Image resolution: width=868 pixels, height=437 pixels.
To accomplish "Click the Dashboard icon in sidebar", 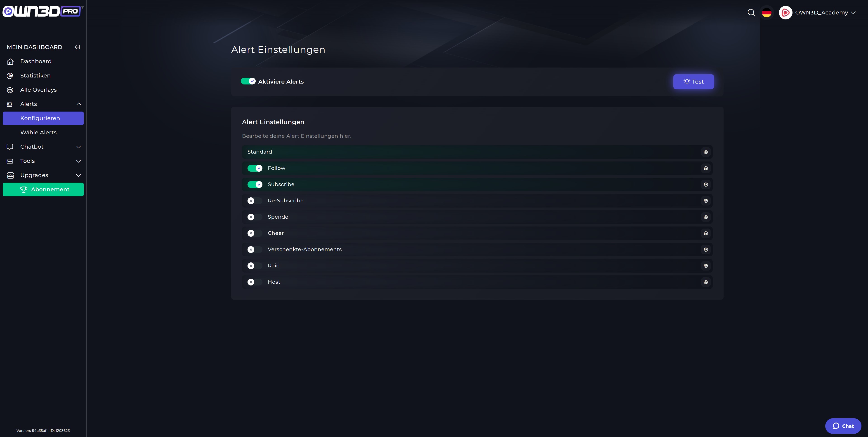I will 10,61.
